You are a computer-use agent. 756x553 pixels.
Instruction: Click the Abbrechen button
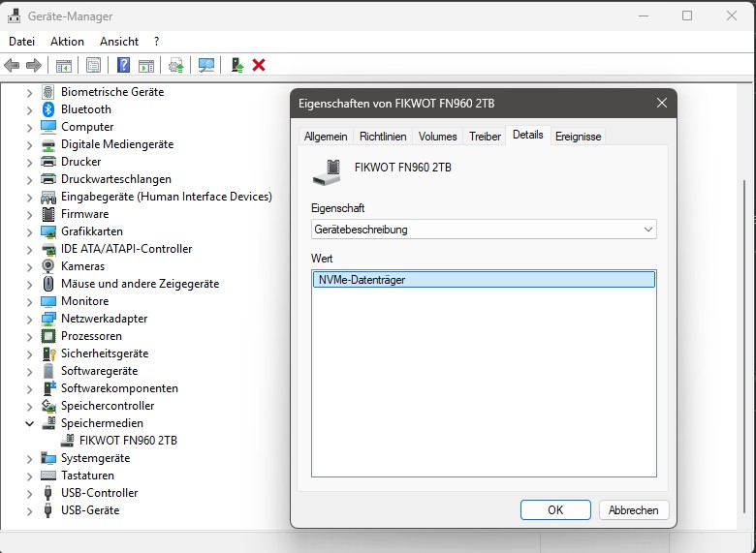pos(634,509)
